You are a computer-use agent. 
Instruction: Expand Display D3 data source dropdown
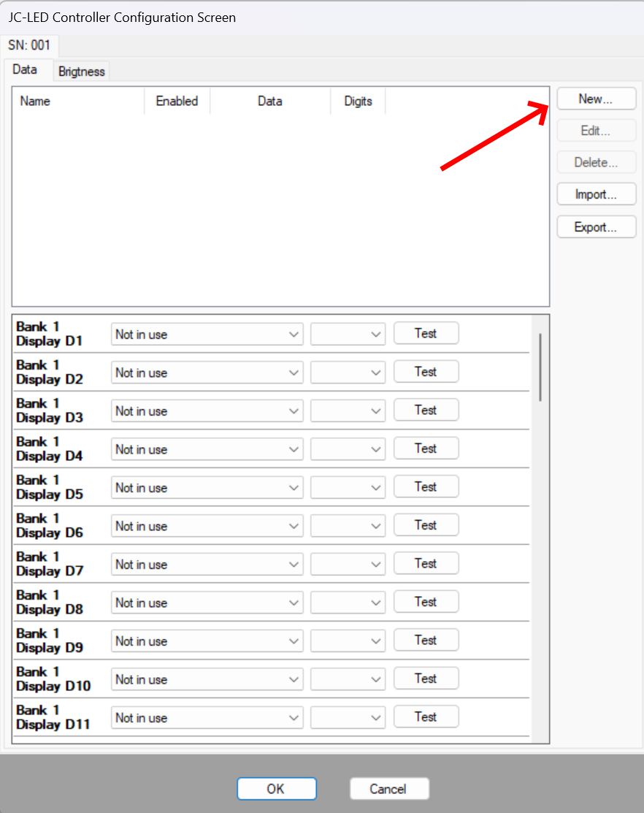pyautogui.click(x=207, y=411)
